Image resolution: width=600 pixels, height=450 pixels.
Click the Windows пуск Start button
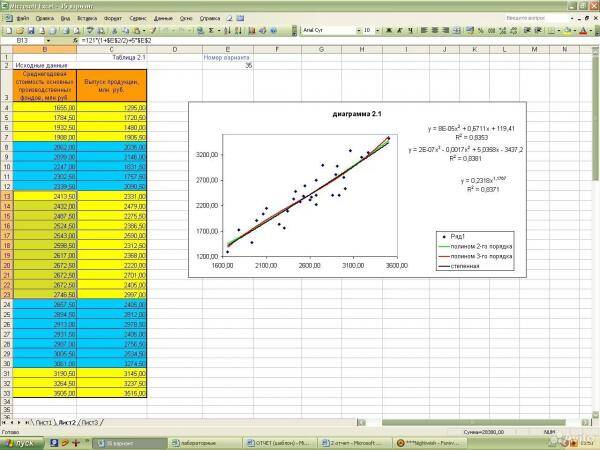pyautogui.click(x=22, y=443)
